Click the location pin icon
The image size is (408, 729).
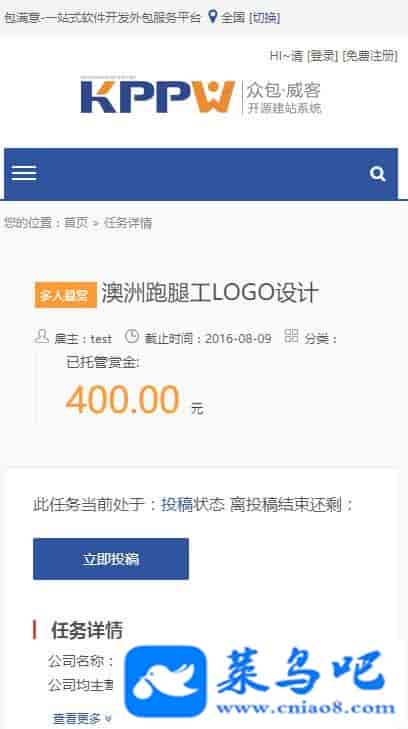click(x=212, y=17)
